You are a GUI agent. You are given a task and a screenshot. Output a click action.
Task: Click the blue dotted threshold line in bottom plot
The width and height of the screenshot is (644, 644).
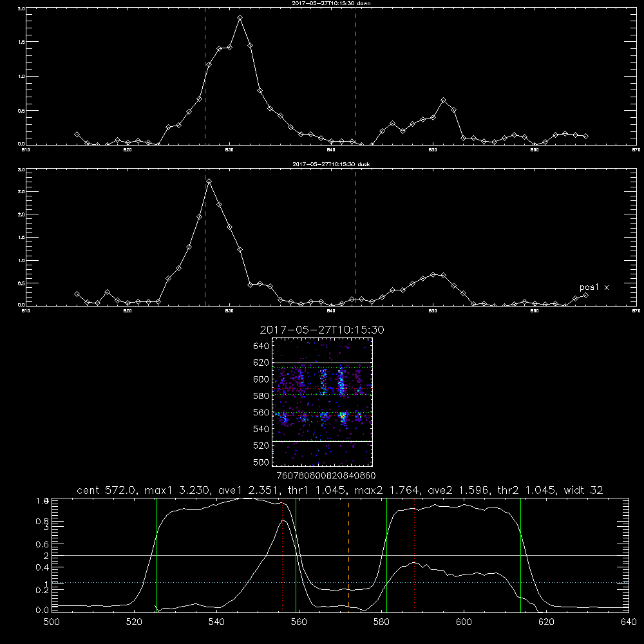tap(340, 582)
